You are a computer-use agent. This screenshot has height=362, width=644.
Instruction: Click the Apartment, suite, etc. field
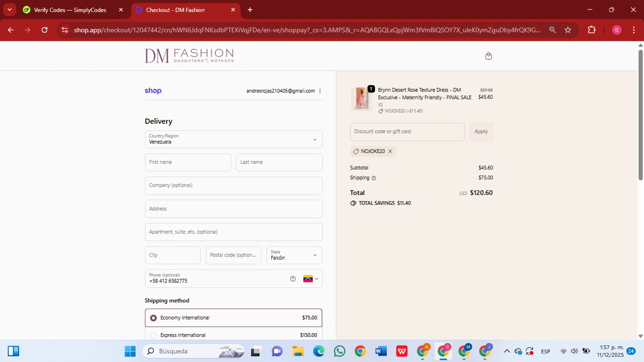(234, 232)
